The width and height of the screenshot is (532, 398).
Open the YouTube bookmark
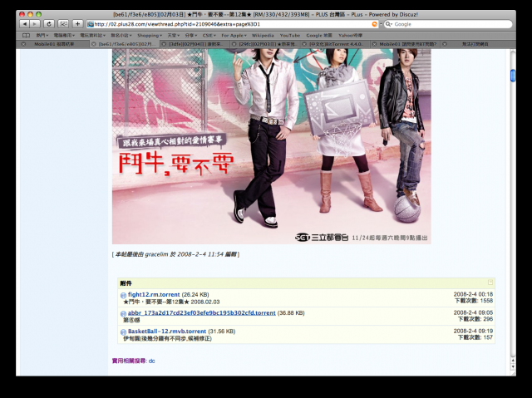click(x=290, y=35)
